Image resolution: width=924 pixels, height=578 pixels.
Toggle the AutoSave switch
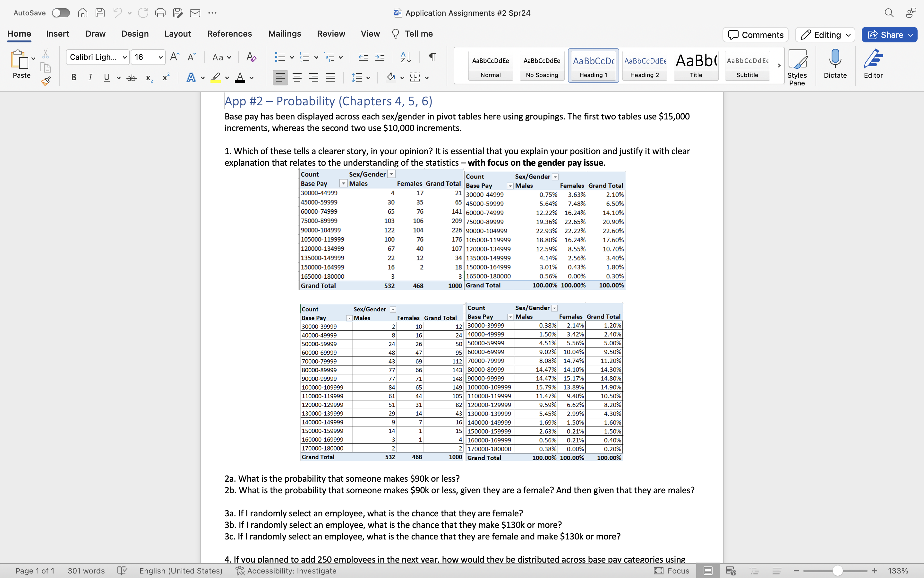click(x=61, y=13)
